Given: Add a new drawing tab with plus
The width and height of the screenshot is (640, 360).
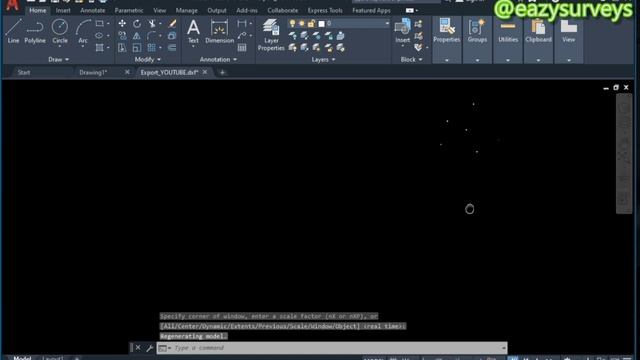Looking at the screenshot, I should [222, 72].
